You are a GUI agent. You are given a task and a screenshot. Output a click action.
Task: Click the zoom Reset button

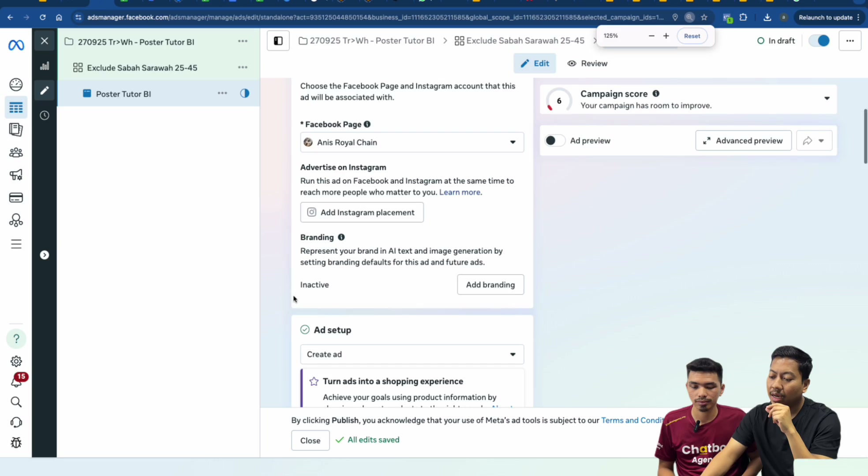click(692, 36)
